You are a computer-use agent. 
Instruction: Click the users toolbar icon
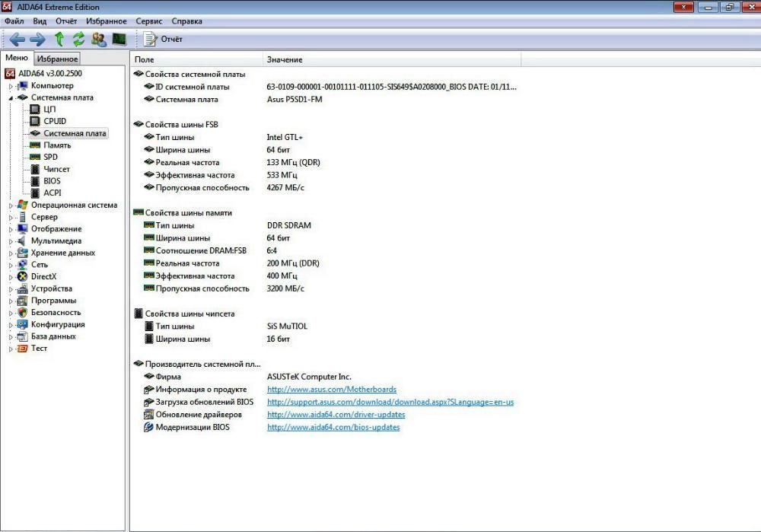[99, 40]
